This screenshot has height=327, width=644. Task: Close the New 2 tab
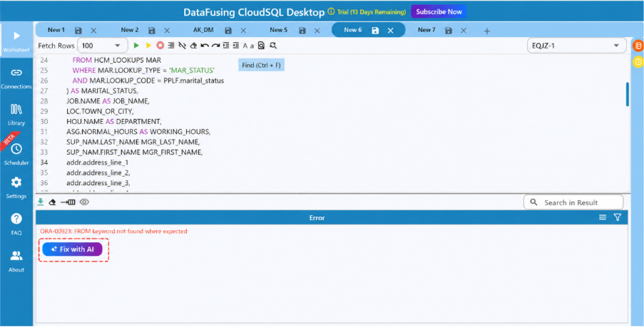167,31
